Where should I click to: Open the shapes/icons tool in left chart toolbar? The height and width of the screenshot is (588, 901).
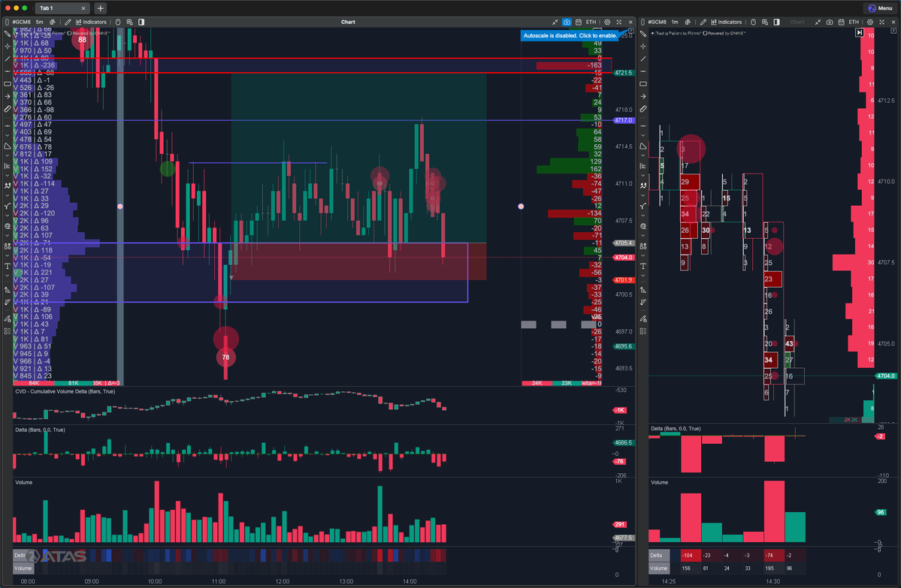click(x=7, y=246)
